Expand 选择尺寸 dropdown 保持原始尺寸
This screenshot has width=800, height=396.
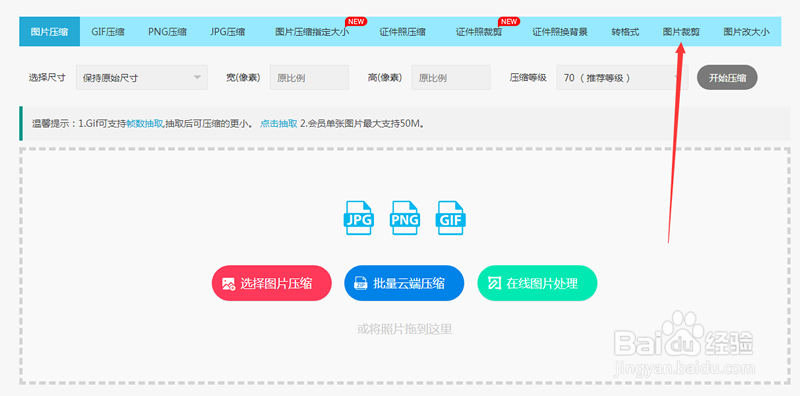[x=142, y=78]
